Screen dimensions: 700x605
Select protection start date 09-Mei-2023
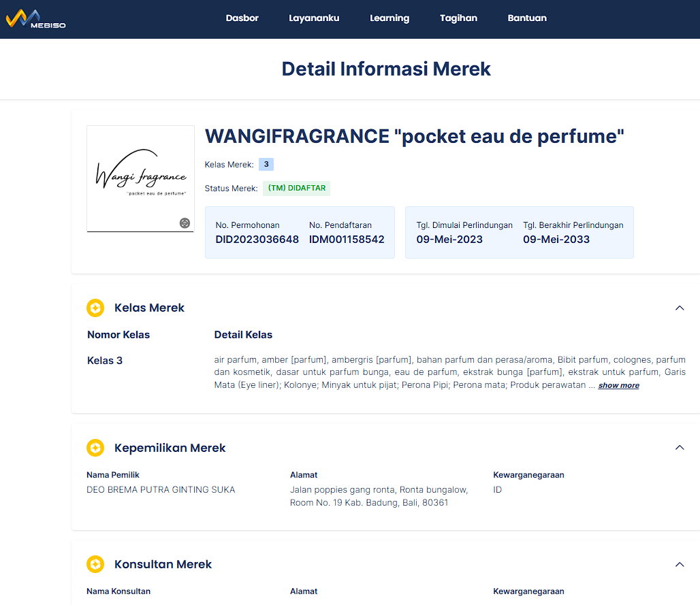(449, 240)
